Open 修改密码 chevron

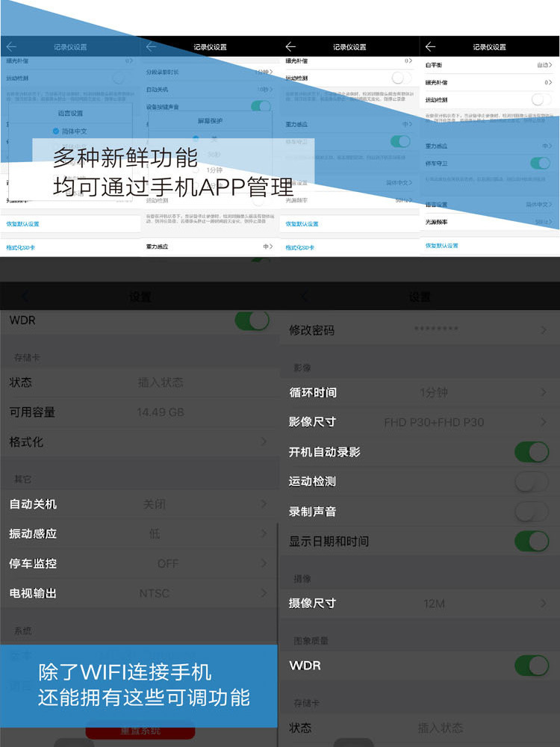coord(544,330)
